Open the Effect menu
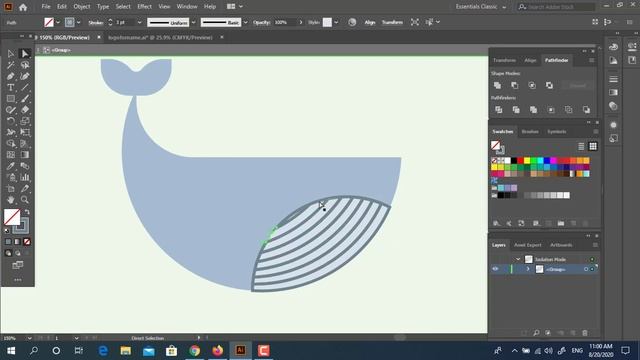640x360 pixels. pyautogui.click(x=144, y=7)
